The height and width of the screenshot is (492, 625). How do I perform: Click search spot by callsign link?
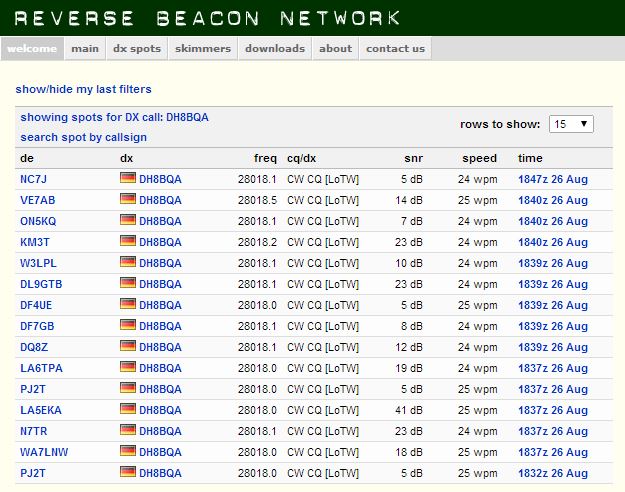coord(83,137)
